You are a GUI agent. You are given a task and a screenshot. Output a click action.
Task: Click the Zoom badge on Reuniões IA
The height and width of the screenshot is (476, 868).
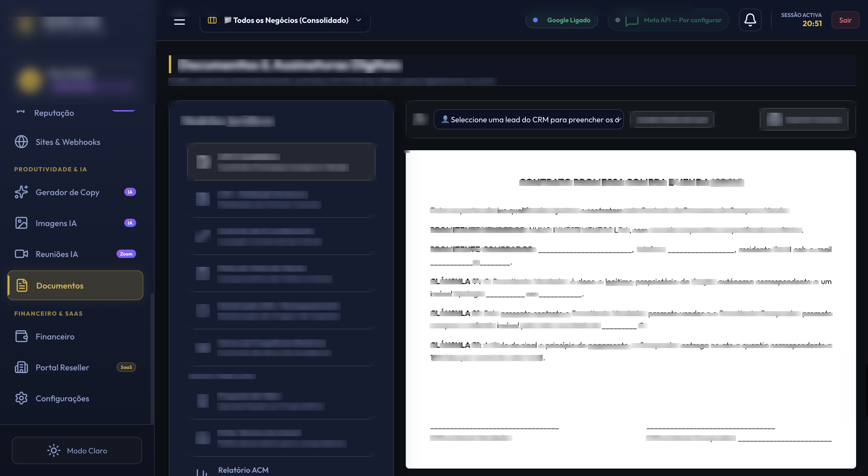point(126,254)
